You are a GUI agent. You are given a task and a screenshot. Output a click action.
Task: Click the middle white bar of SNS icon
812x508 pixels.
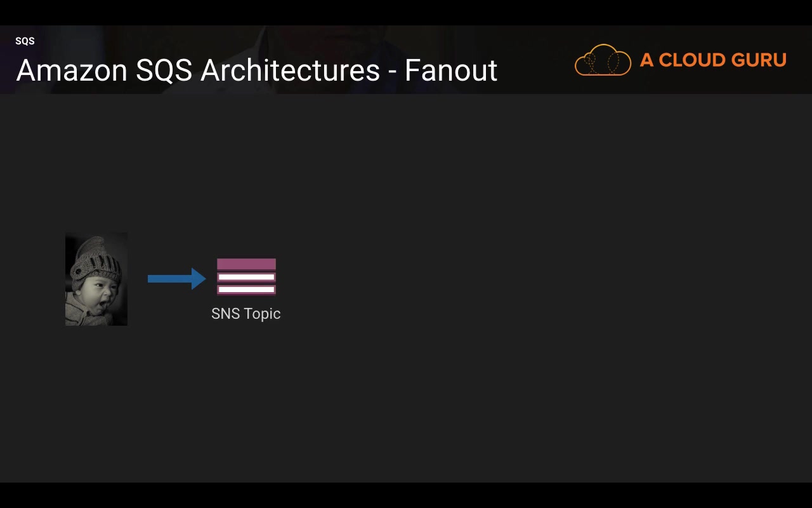246,277
